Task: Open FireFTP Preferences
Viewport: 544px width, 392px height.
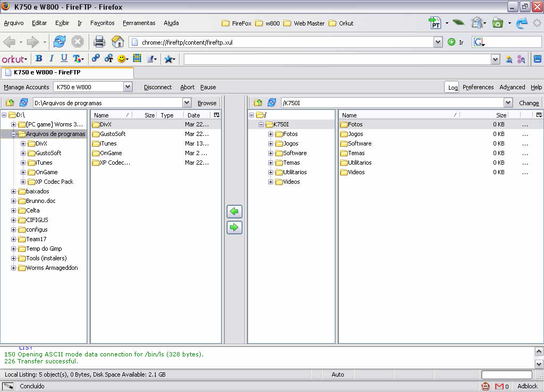Action: tap(478, 87)
